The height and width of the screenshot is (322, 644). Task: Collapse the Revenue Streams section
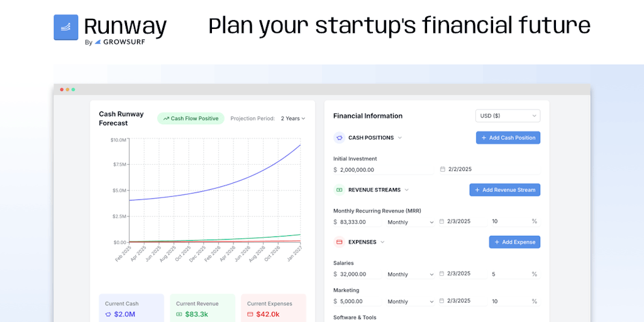pyautogui.click(x=406, y=190)
